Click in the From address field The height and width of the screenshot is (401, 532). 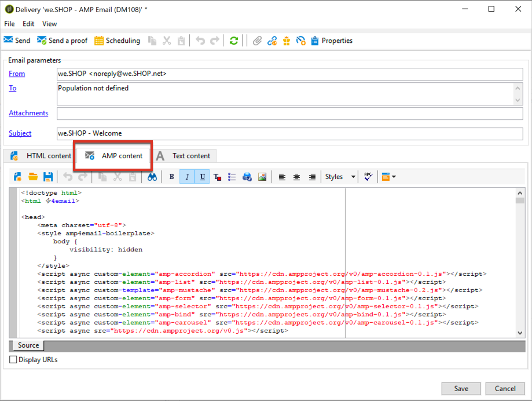point(290,74)
